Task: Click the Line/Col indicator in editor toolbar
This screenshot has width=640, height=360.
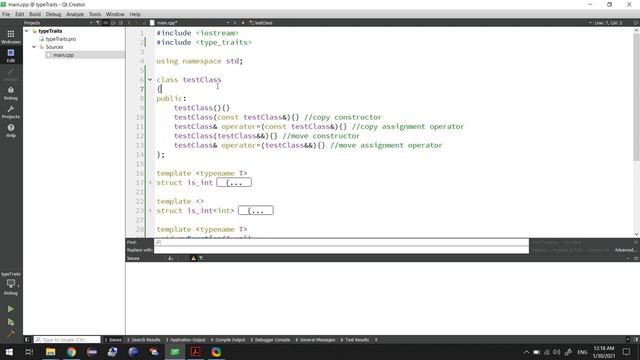Action: coord(608,23)
